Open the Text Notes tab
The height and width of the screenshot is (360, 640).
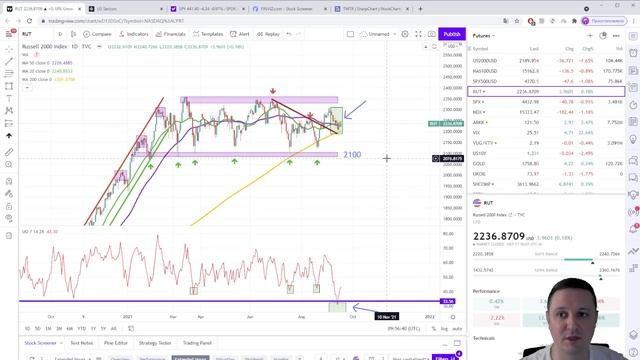pos(82,343)
